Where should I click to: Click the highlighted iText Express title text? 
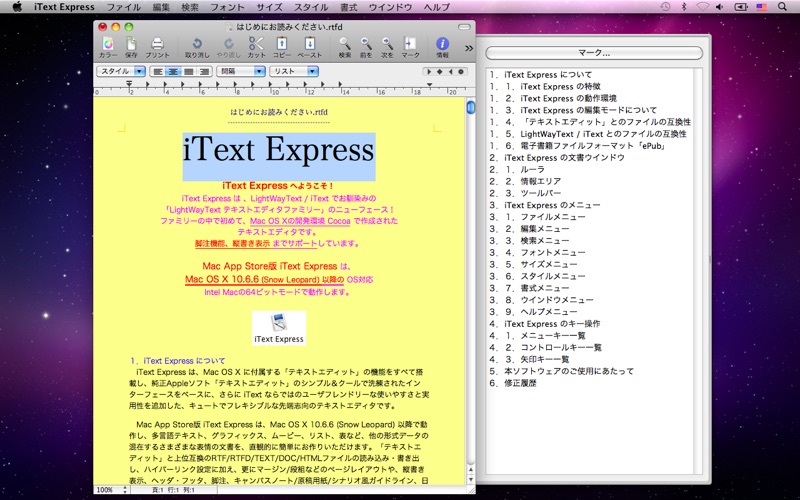(279, 150)
